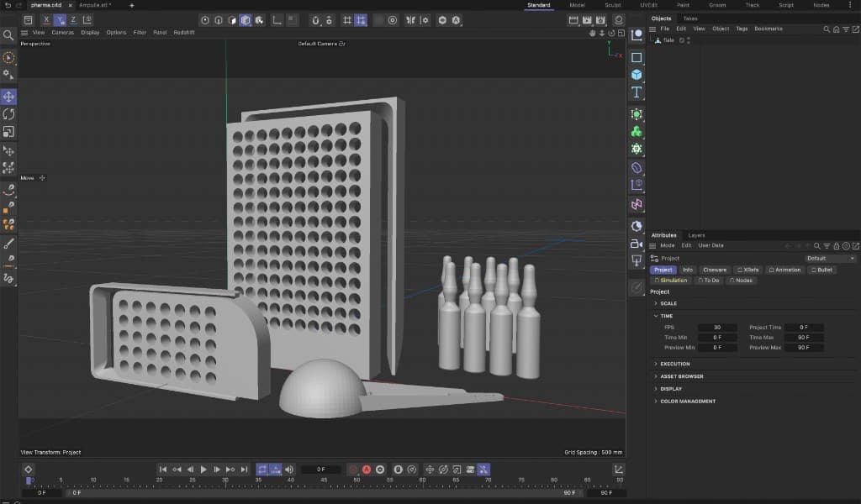Go to the start of the animation
The height and width of the screenshot is (504, 861).
click(x=162, y=470)
